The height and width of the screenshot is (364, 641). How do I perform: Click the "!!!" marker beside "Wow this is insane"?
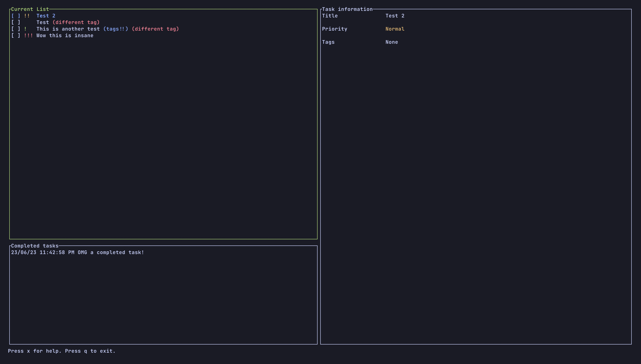[x=29, y=36]
